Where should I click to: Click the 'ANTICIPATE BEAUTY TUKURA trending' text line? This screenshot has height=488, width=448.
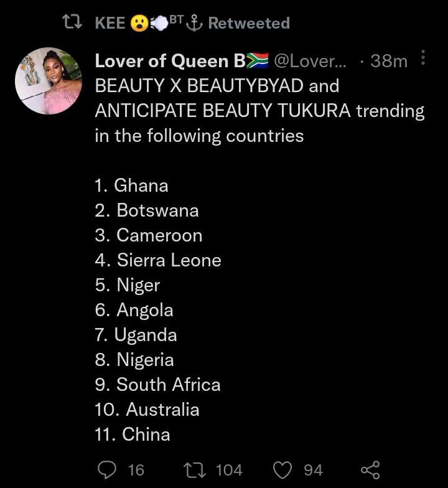(x=259, y=111)
